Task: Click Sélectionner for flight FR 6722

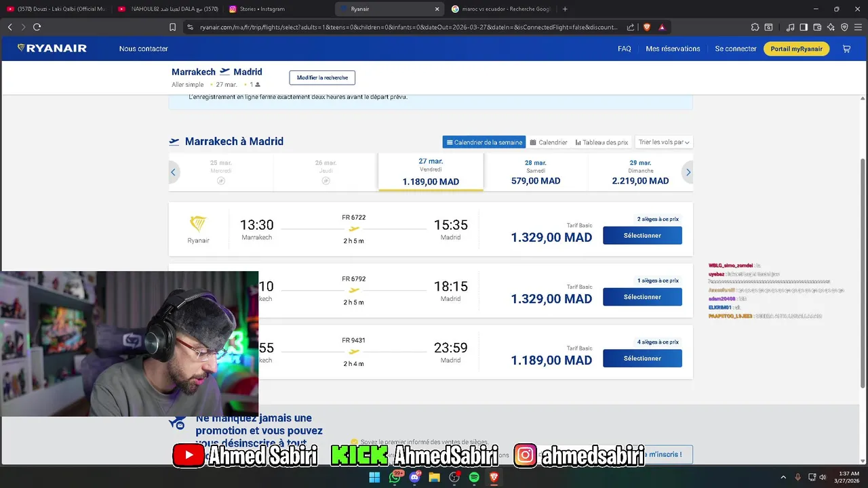Action: (642, 235)
